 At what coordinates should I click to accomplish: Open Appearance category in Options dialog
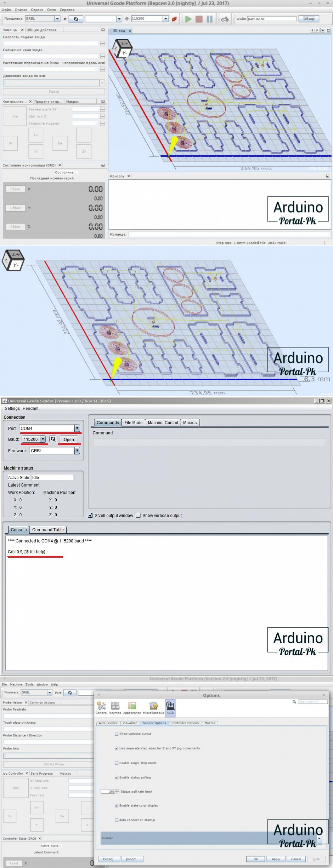[x=132, y=708]
